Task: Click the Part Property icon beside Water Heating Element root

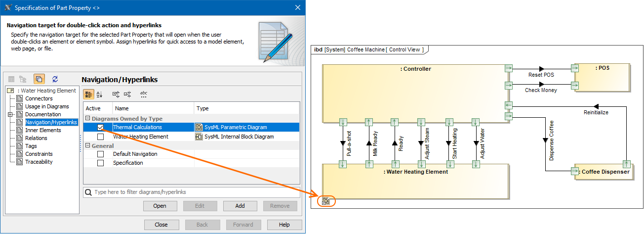Action: coord(11,91)
